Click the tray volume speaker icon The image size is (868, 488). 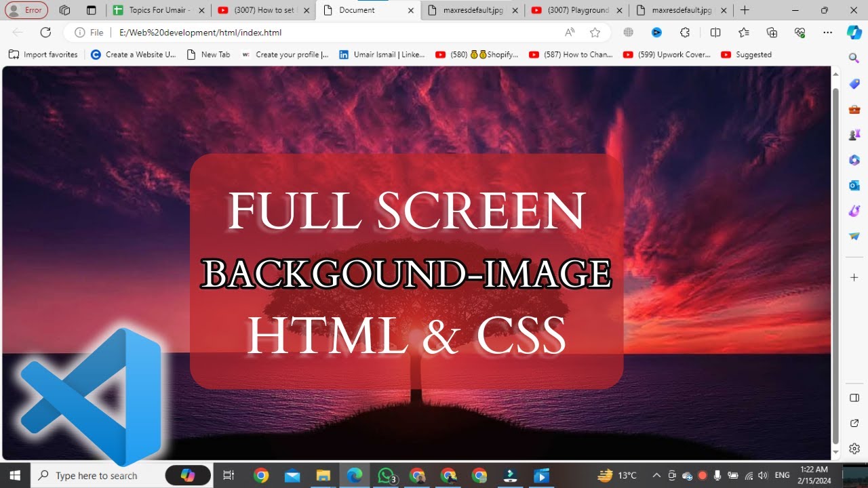click(763, 475)
